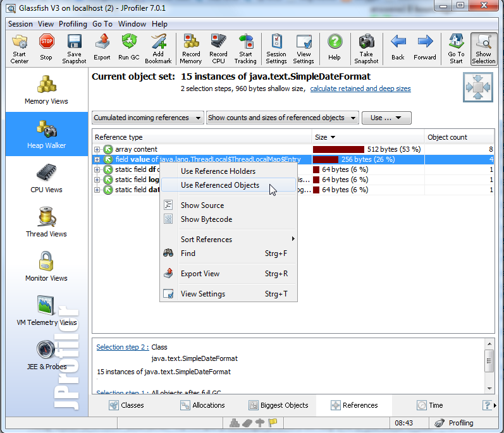Choose View Settings in context menu
The height and width of the screenshot is (433, 504).
click(228, 294)
